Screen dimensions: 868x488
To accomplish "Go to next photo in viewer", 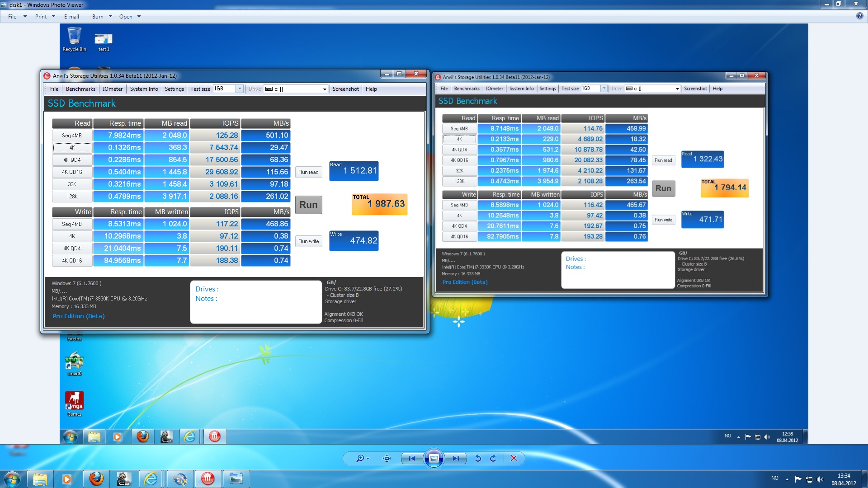I will pyautogui.click(x=456, y=458).
